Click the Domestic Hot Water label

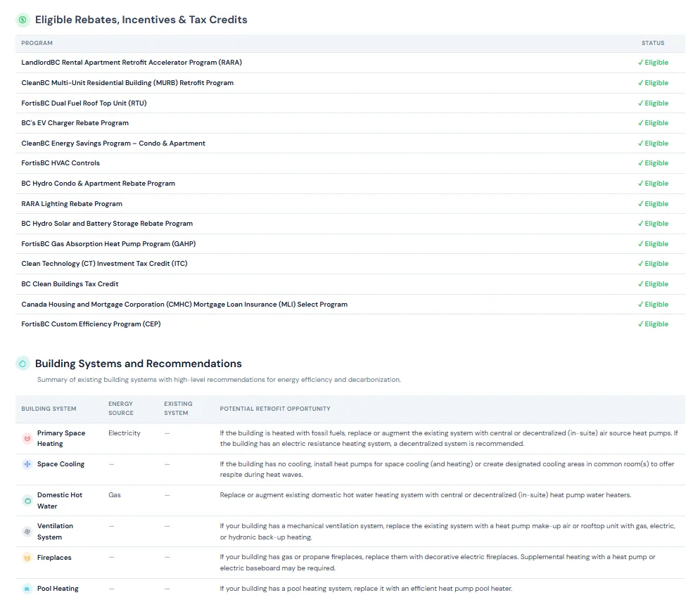click(x=60, y=501)
